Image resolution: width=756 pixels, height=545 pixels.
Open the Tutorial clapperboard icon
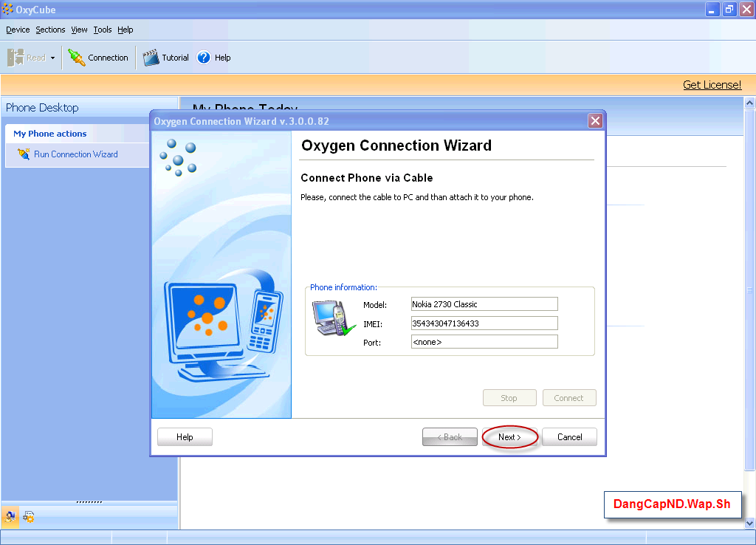click(151, 58)
